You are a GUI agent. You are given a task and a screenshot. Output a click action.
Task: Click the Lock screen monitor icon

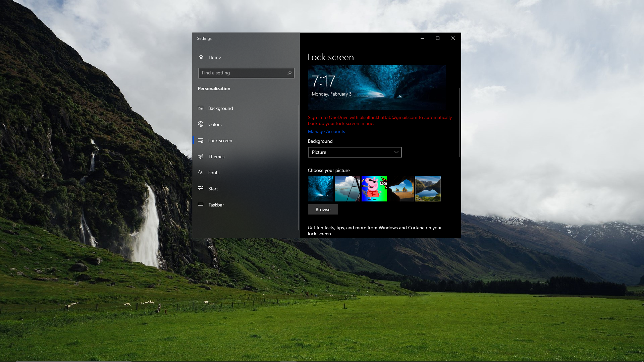click(201, 140)
